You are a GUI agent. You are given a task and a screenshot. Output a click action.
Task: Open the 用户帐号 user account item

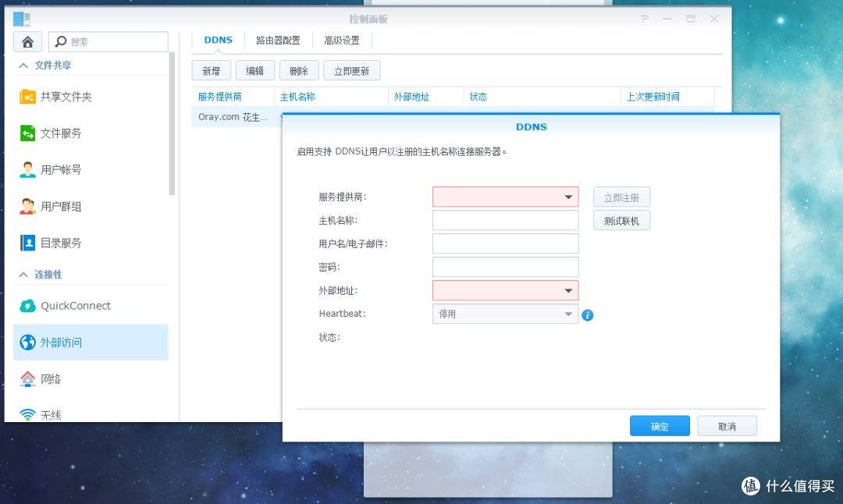91,170
